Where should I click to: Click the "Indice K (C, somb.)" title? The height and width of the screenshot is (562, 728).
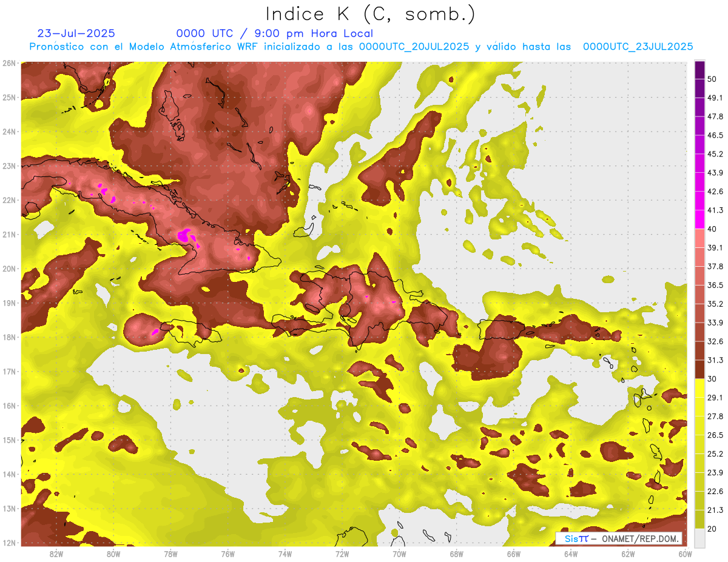[371, 14]
